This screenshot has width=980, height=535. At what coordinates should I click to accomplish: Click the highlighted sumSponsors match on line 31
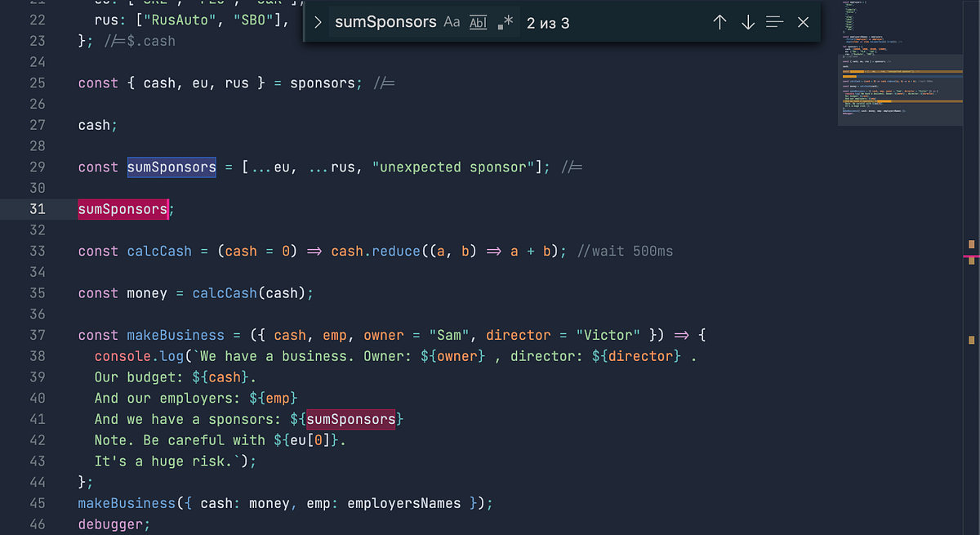[x=122, y=209]
